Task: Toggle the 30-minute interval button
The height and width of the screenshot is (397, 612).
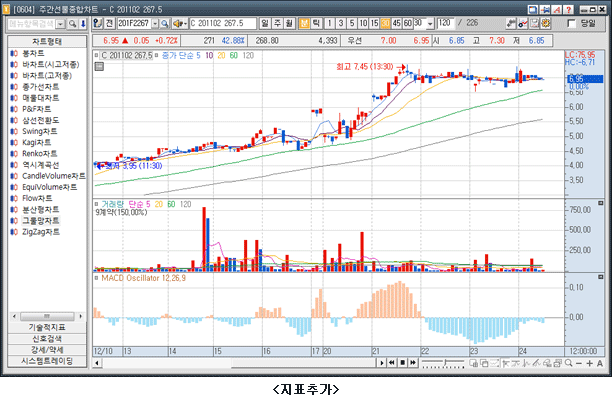Action: 385,23
